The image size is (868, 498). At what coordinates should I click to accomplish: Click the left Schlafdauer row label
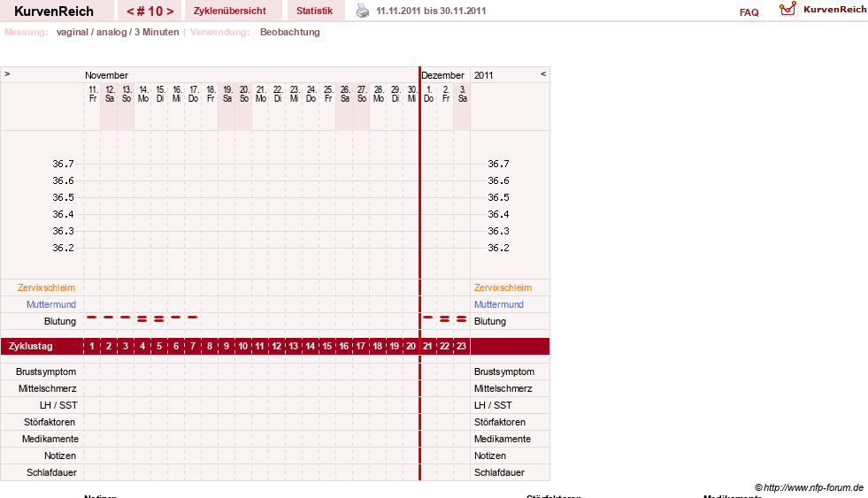(51, 472)
